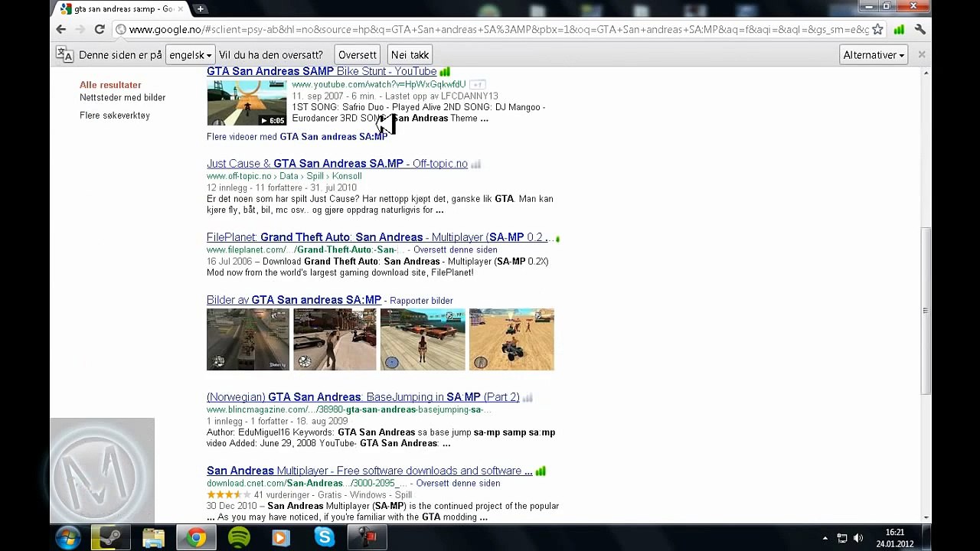Image resolution: width=980 pixels, height=551 pixels.
Task: Open Steam from the taskbar
Action: click(110, 538)
